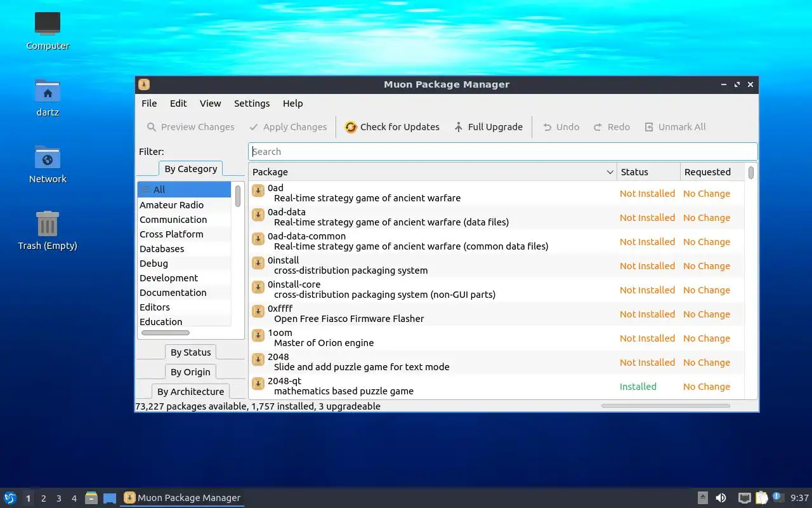This screenshot has width=812, height=508.
Task: Click Check for Updates
Action: (x=392, y=127)
